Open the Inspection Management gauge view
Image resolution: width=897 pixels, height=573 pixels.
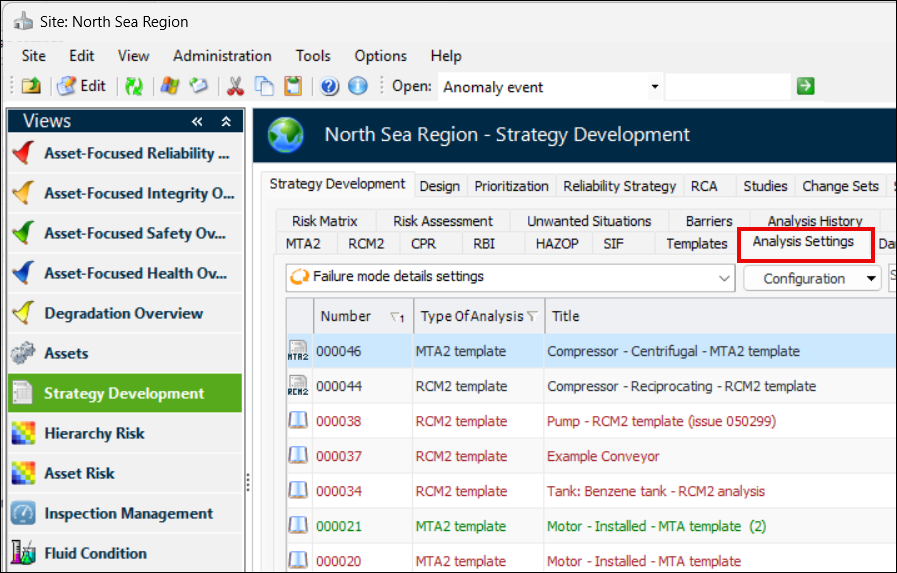click(127, 513)
